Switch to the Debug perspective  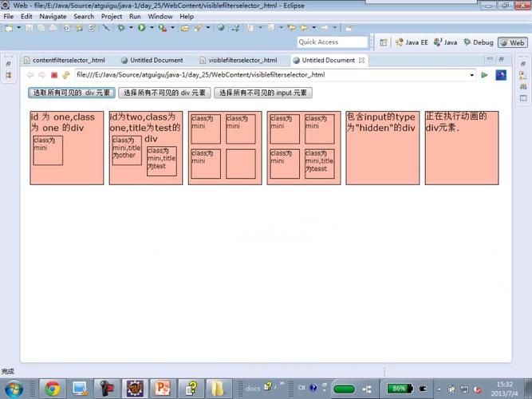[478, 42]
